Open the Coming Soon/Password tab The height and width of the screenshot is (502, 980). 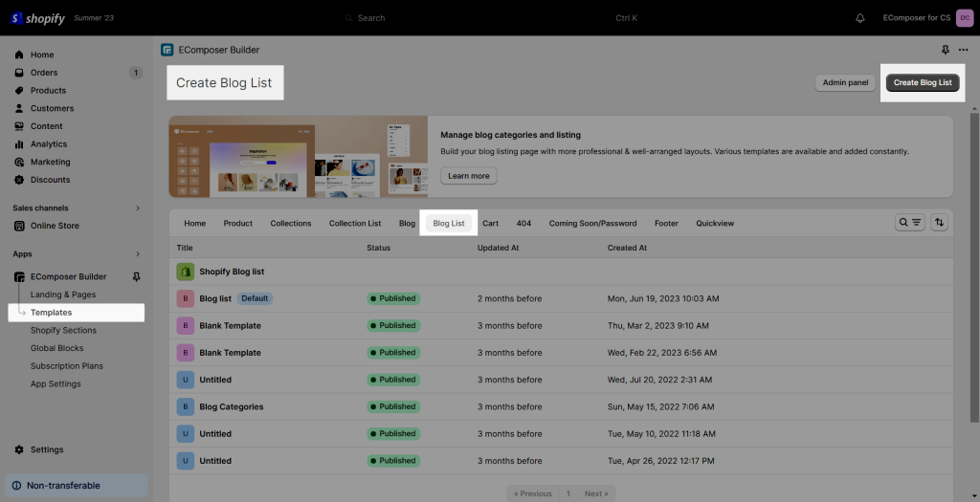click(x=592, y=223)
